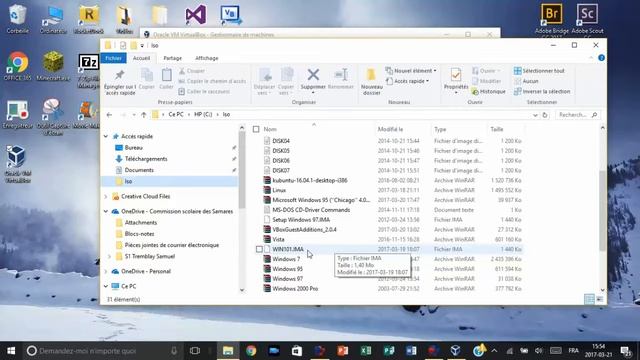Click Inverser la sélection button
Image resolution: width=640 pixels, height=360 pixels.
[x=542, y=91]
